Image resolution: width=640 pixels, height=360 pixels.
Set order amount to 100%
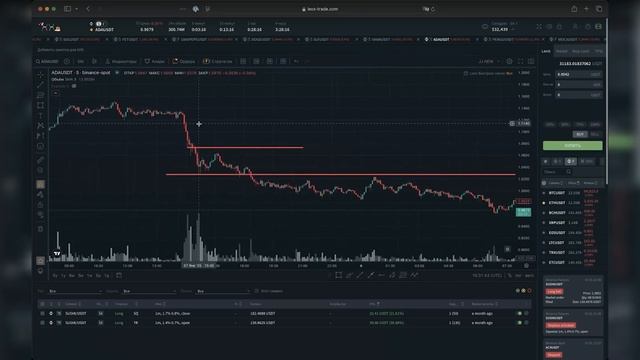[595, 124]
